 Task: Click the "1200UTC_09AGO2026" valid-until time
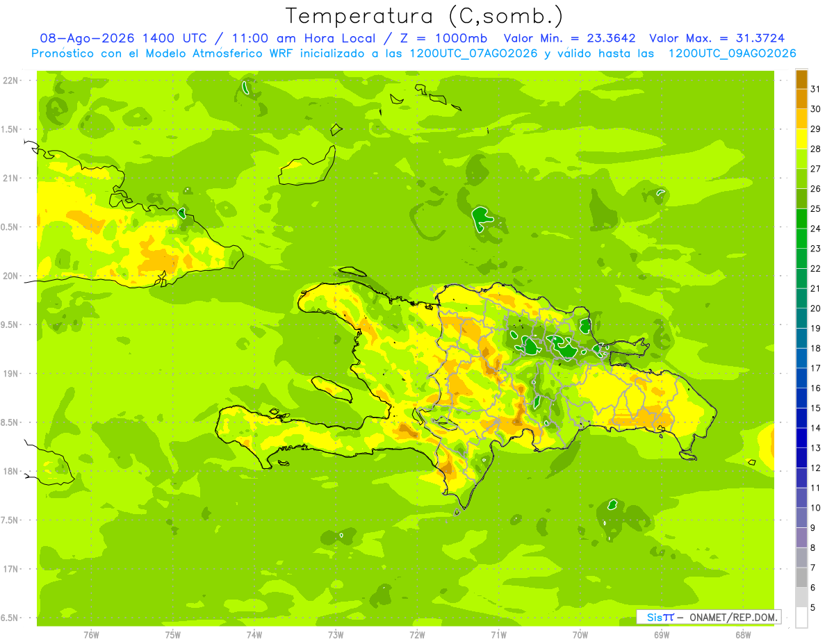(732, 53)
